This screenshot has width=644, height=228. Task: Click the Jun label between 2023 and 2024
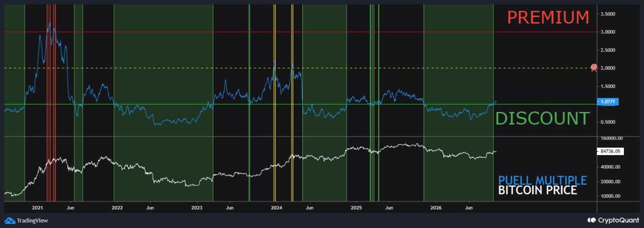click(x=230, y=207)
